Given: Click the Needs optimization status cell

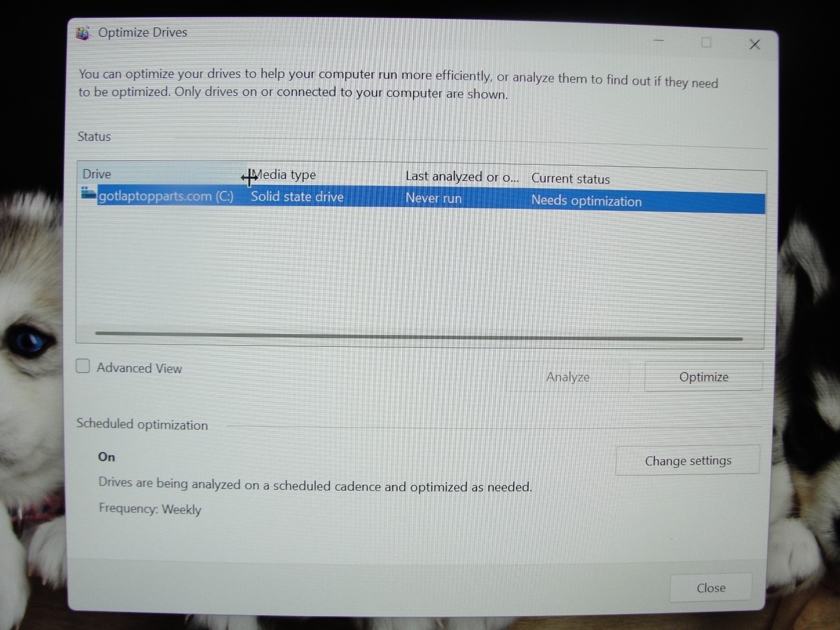Looking at the screenshot, I should click(x=586, y=201).
